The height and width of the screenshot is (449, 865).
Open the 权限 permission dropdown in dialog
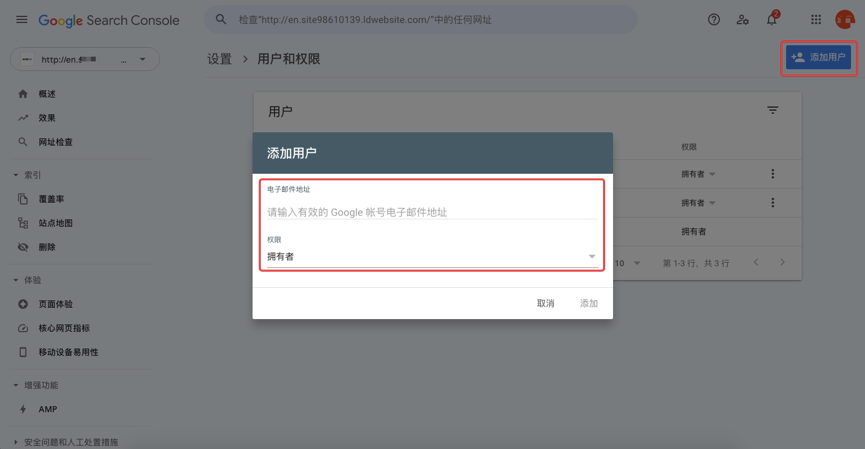click(432, 257)
